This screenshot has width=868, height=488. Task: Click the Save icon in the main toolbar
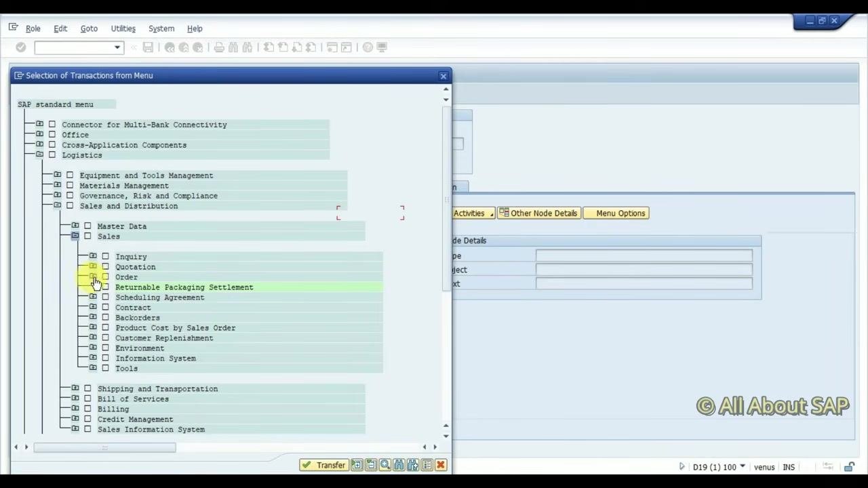pyautogui.click(x=148, y=47)
